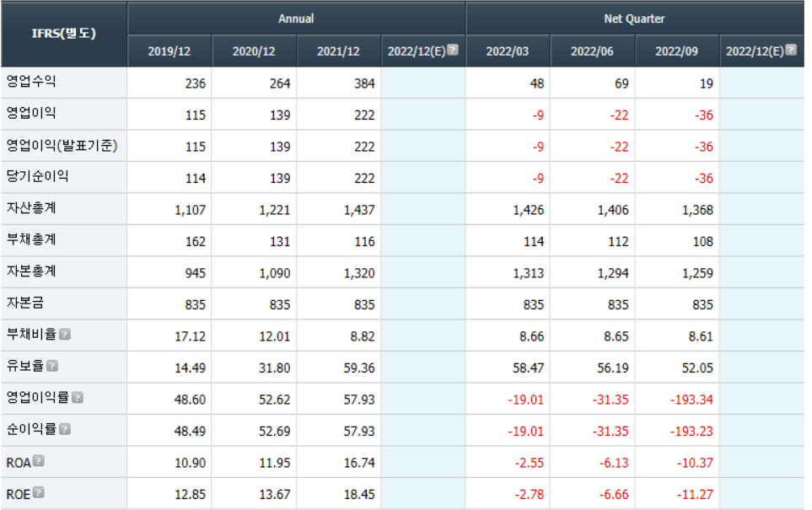The height and width of the screenshot is (510, 812).
Task: Open the 부채비율 help icon
Action: pos(65,334)
